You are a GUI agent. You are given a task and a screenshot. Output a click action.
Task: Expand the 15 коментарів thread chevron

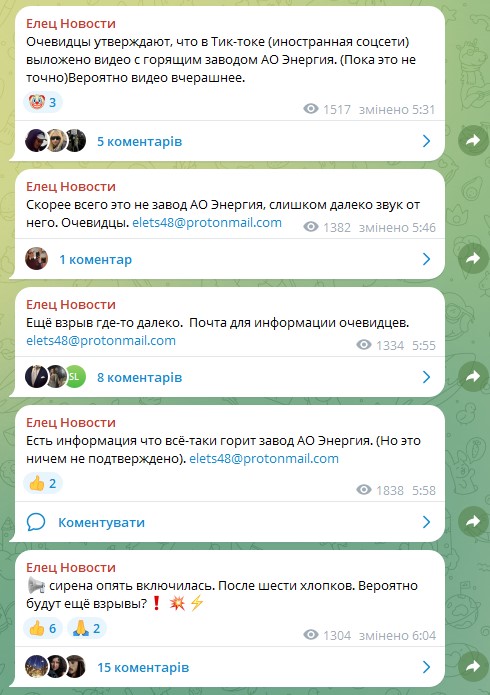point(426,667)
